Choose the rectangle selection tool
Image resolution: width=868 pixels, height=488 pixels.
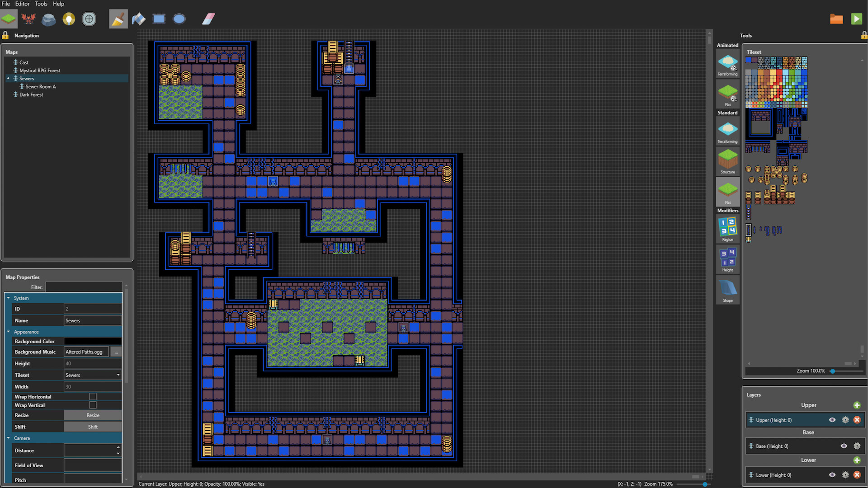coord(159,19)
